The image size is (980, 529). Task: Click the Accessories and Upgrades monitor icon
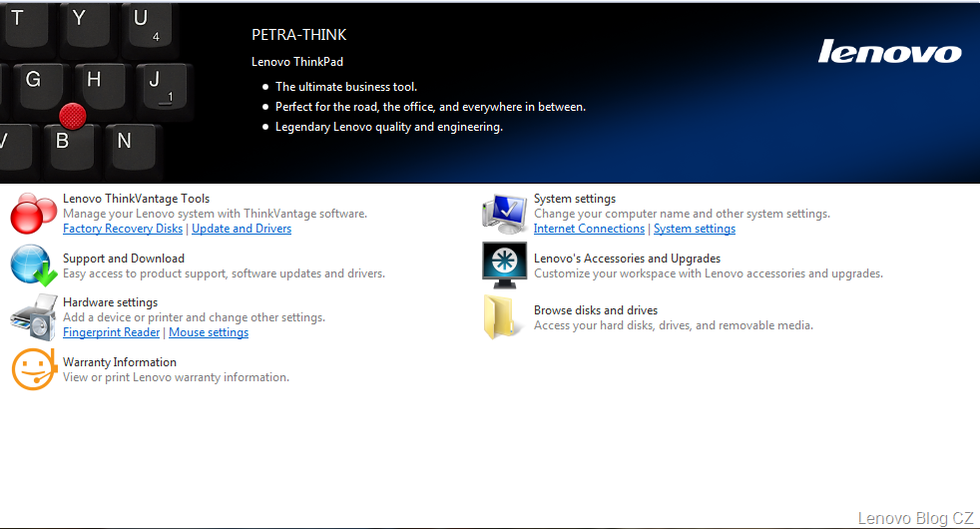coord(504,265)
